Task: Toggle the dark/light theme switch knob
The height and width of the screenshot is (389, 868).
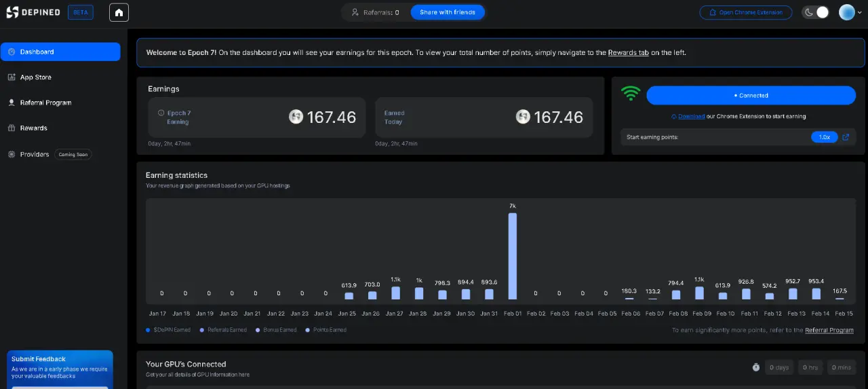Action: pos(822,12)
